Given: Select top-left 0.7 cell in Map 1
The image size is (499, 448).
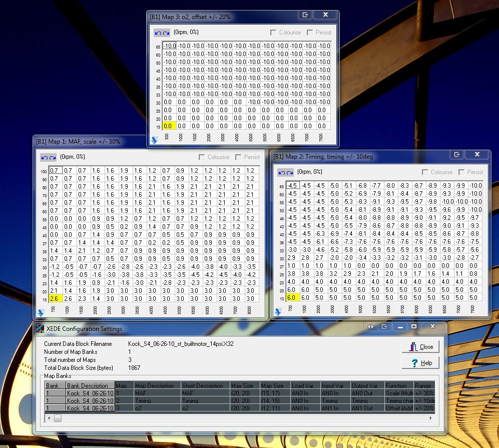Looking at the screenshot, I should point(56,171).
